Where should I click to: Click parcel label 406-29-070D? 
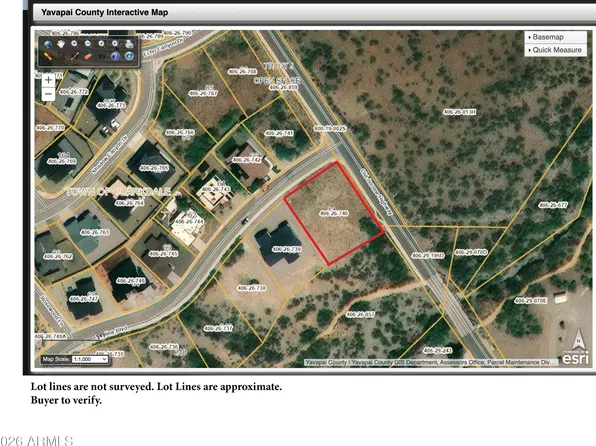click(x=471, y=252)
